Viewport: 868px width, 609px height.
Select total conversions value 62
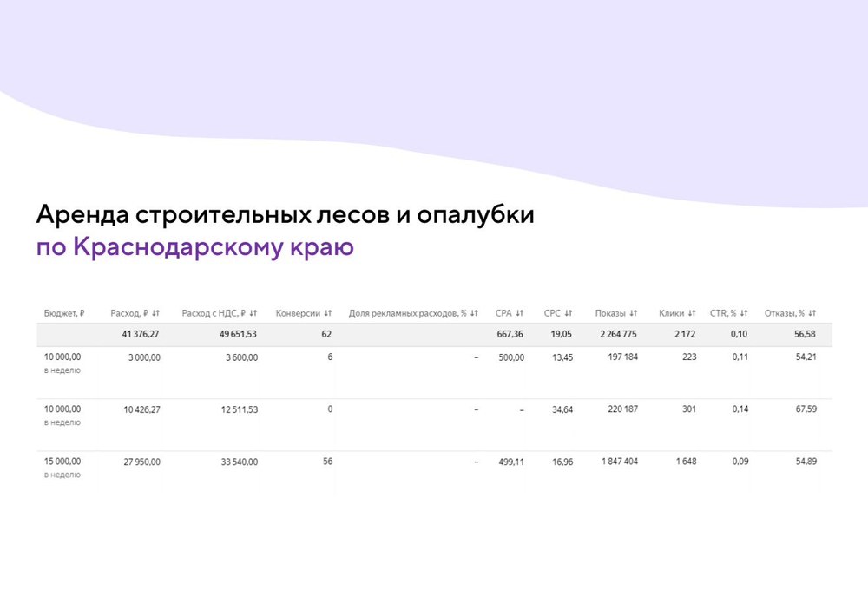pyautogui.click(x=326, y=334)
